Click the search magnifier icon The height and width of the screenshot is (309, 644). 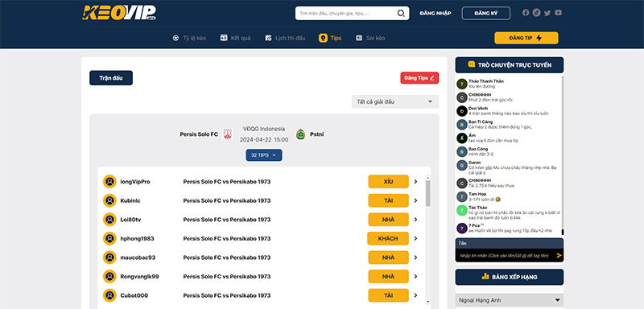[401, 13]
